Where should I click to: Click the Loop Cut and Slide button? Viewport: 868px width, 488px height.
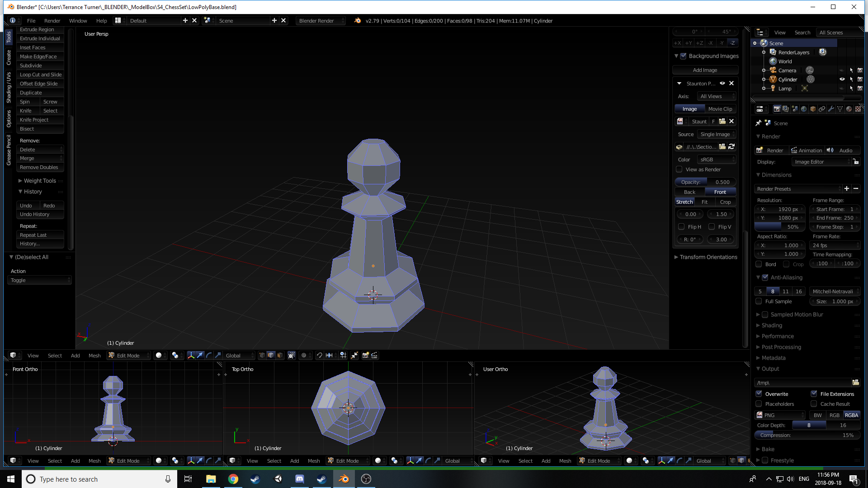(x=40, y=75)
